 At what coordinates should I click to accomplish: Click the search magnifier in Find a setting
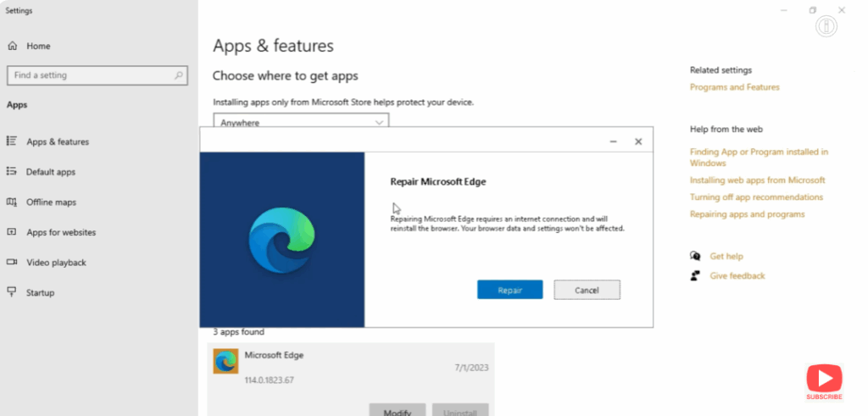[179, 75]
